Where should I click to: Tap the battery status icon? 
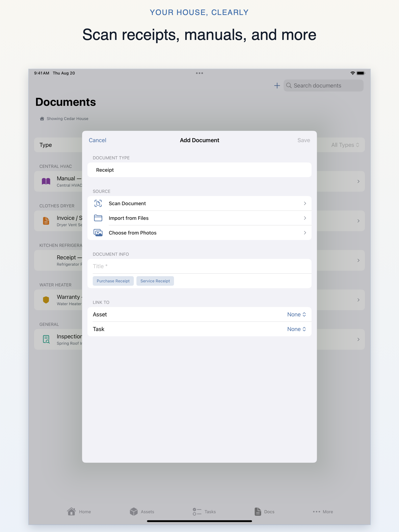point(361,73)
